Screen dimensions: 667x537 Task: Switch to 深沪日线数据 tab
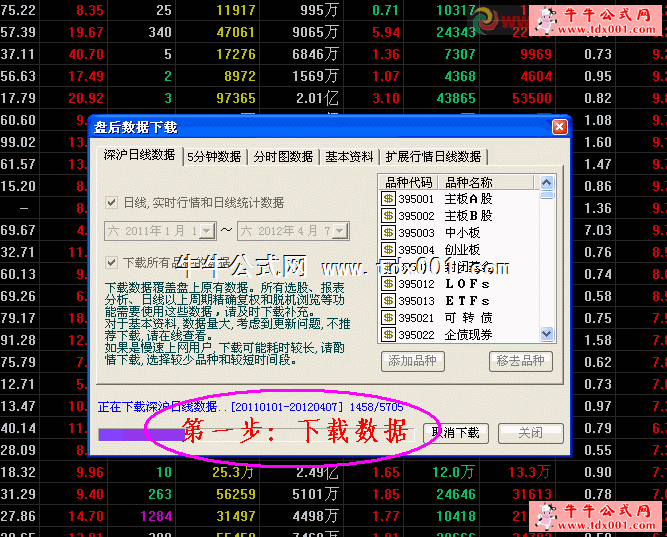[x=140, y=155]
